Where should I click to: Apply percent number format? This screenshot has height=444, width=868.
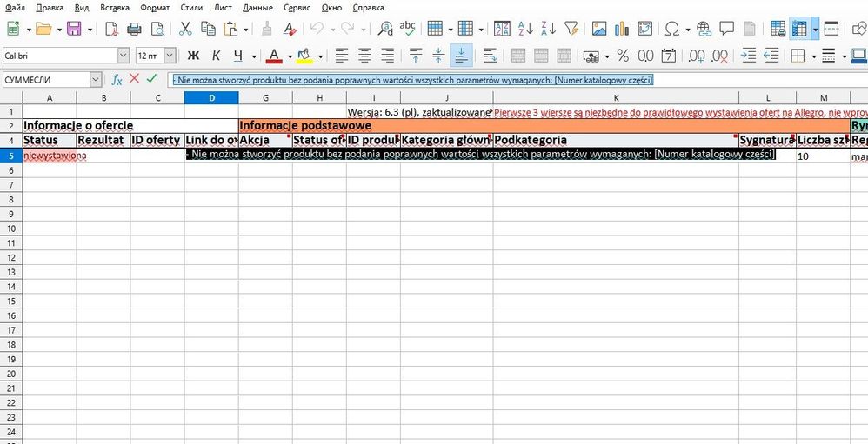pos(623,56)
